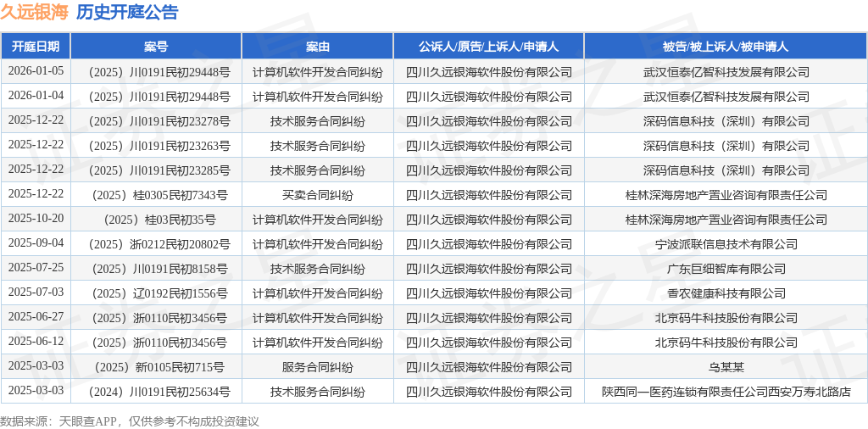The image size is (868, 429).
Task: Click 计算机软件开发合同纠纷 in 2025-07-03 row
Action: click(x=317, y=293)
